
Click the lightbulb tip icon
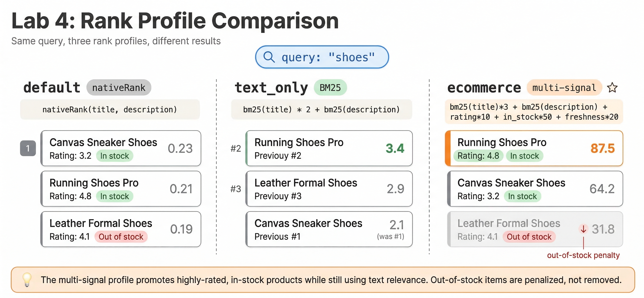[27, 279]
